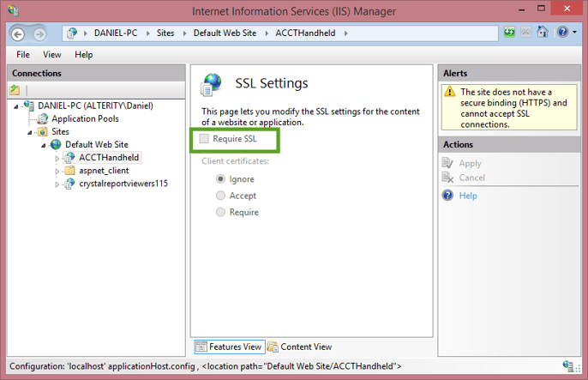This screenshot has width=588, height=380.
Task: Click the Back navigation arrow button
Action: point(18,34)
